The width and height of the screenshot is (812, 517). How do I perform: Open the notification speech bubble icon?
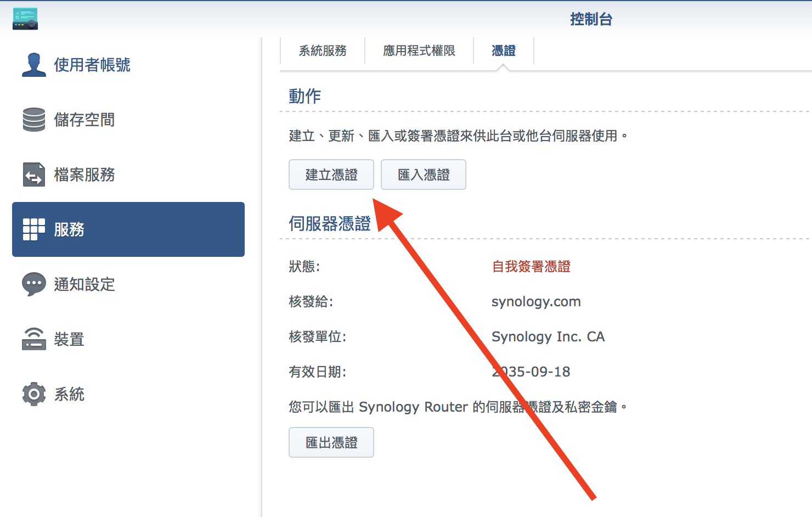coord(33,284)
